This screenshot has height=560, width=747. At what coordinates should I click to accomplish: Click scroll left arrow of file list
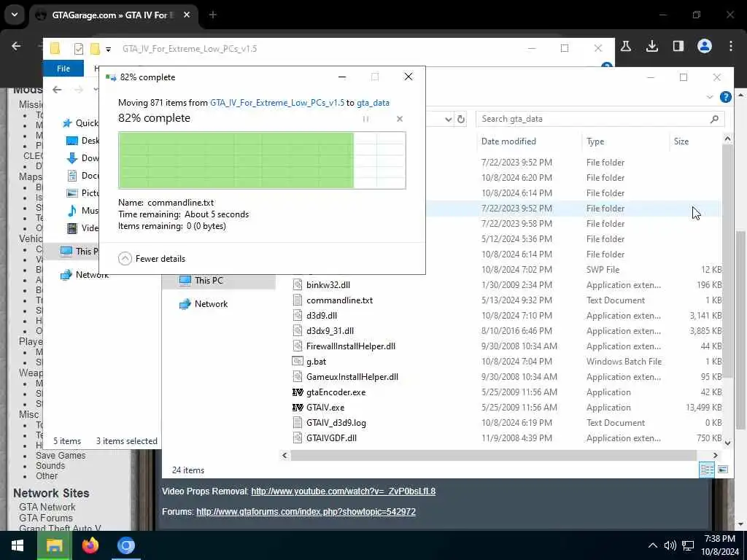coord(285,455)
